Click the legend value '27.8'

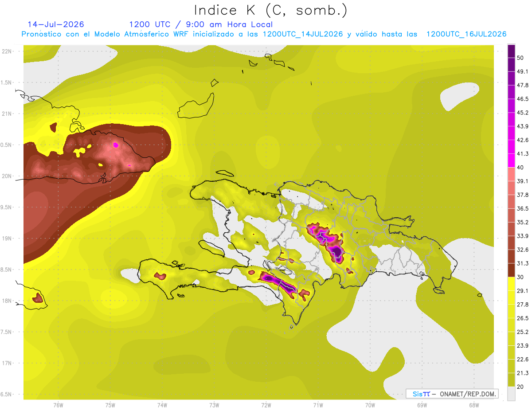point(522,305)
